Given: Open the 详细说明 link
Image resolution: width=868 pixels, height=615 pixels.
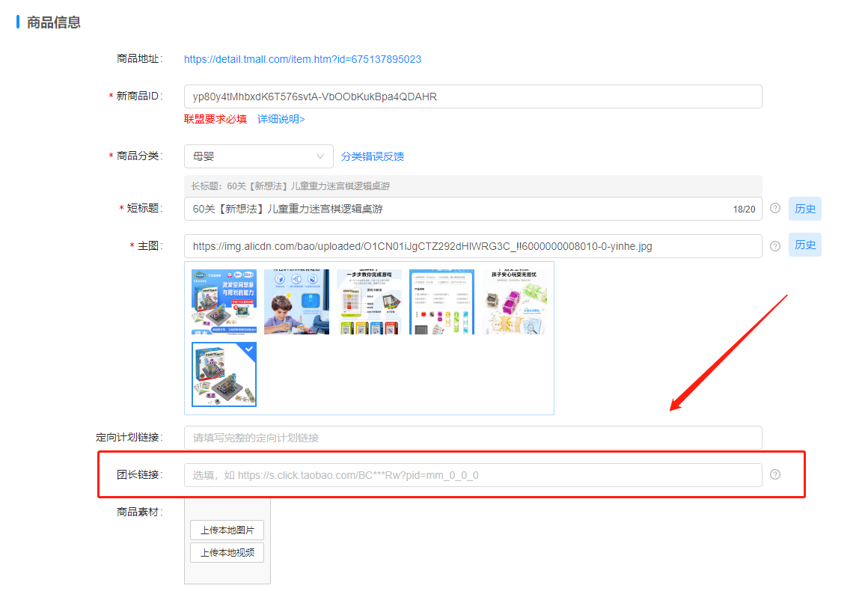Looking at the screenshot, I should point(281,119).
